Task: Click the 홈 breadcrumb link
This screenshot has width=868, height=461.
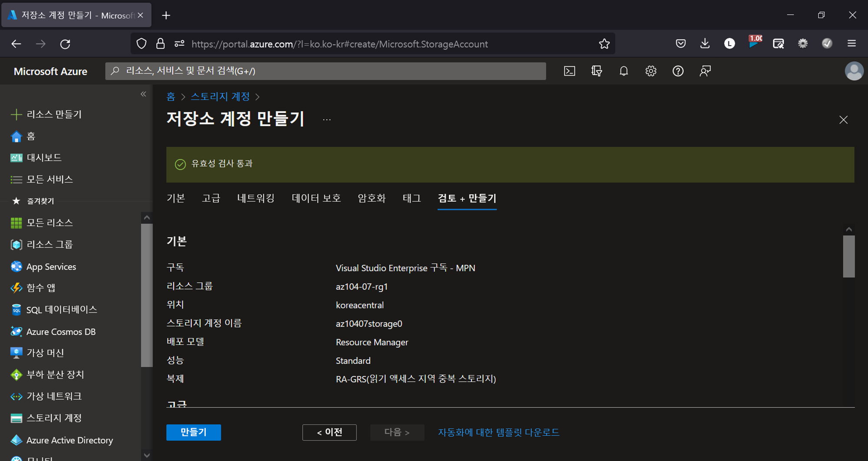Action: click(x=171, y=96)
